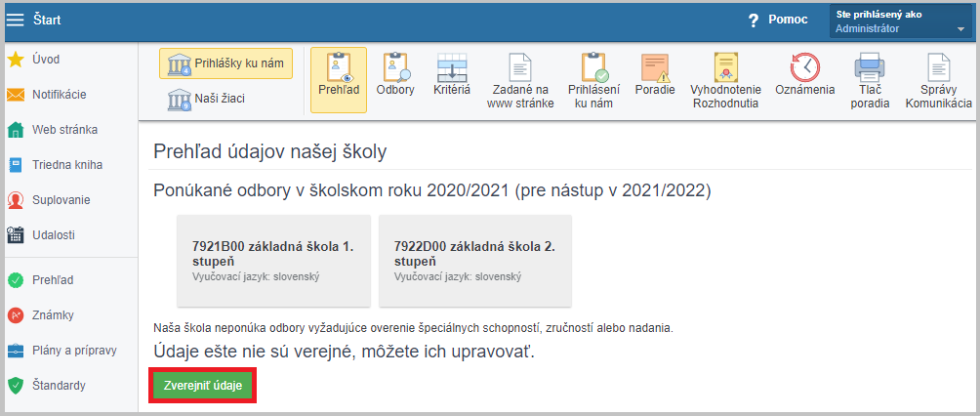Click the Triedna kniha book icon

coord(15,165)
